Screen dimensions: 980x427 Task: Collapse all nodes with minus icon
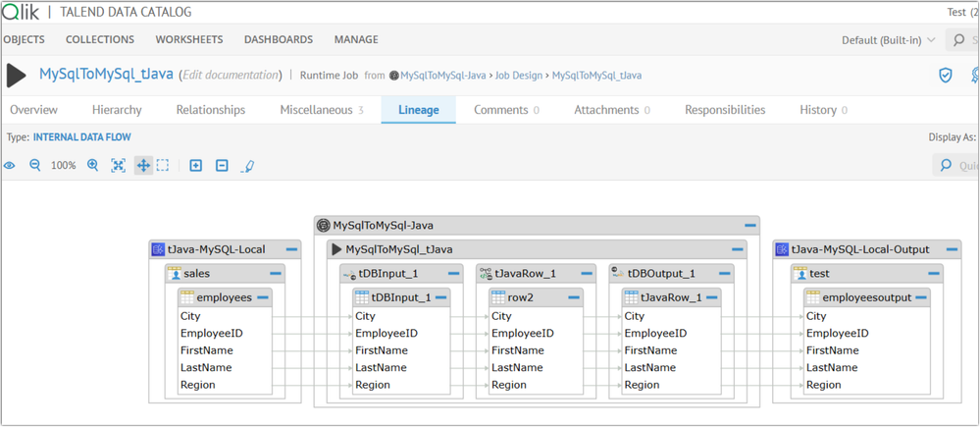[222, 166]
